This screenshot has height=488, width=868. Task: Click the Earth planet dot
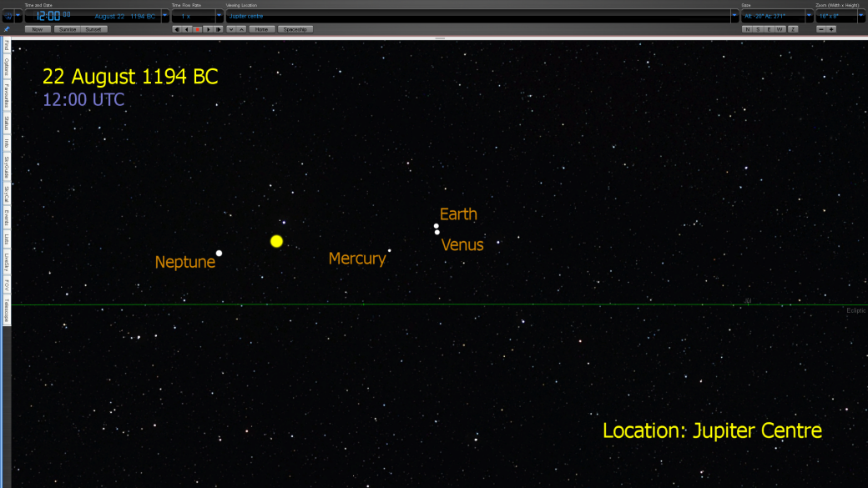437,226
